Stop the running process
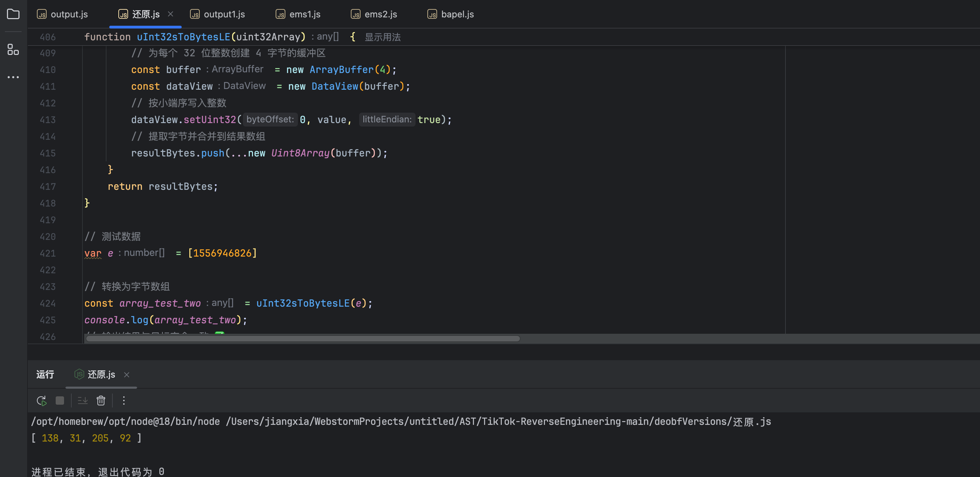980x477 pixels. pos(60,401)
